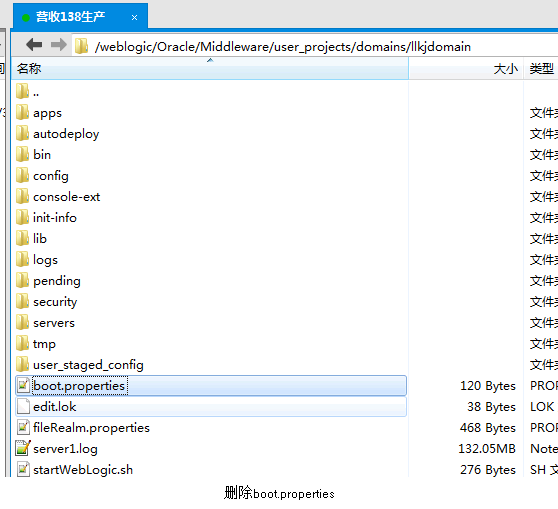Click the '132.05MB' size value

tap(487, 448)
